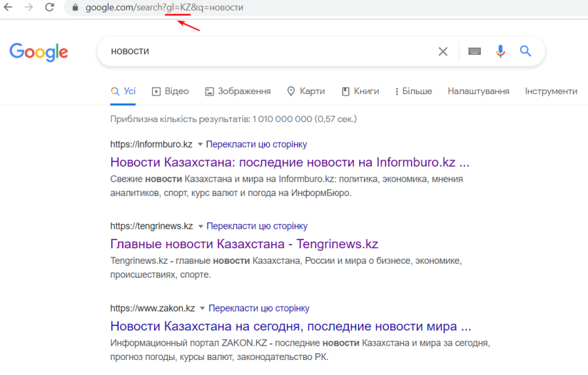Expand dropdown arrow next to www.zakon.kz
This screenshot has height=375, width=588.
click(203, 308)
